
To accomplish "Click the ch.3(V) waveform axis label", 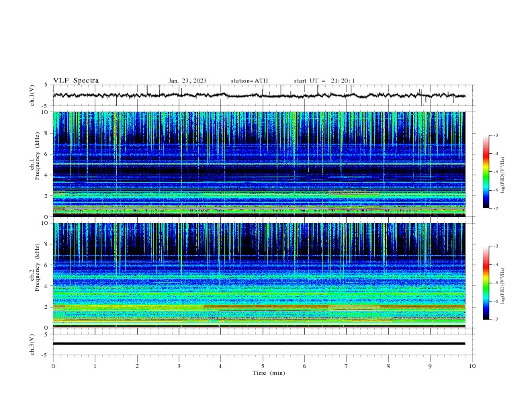I will [32, 345].
